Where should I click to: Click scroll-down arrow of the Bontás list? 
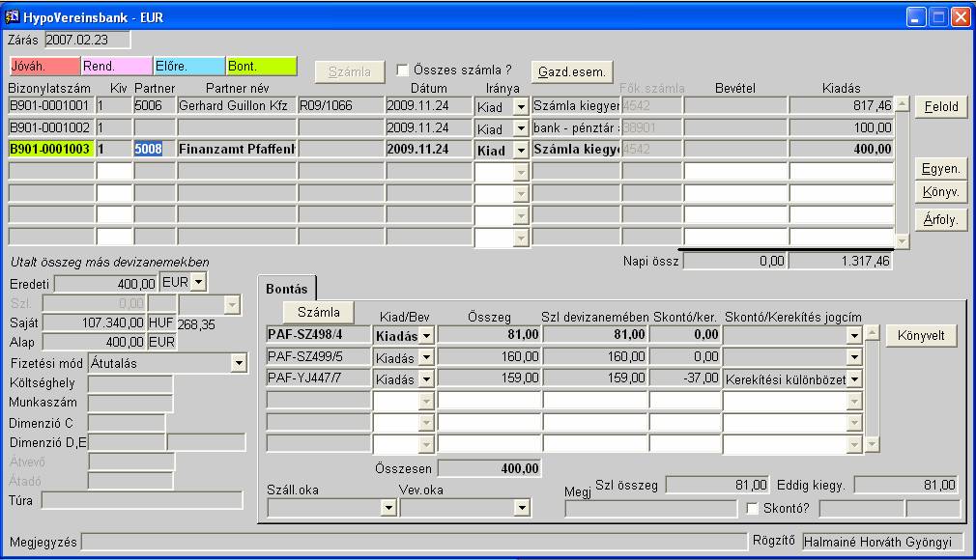(872, 444)
